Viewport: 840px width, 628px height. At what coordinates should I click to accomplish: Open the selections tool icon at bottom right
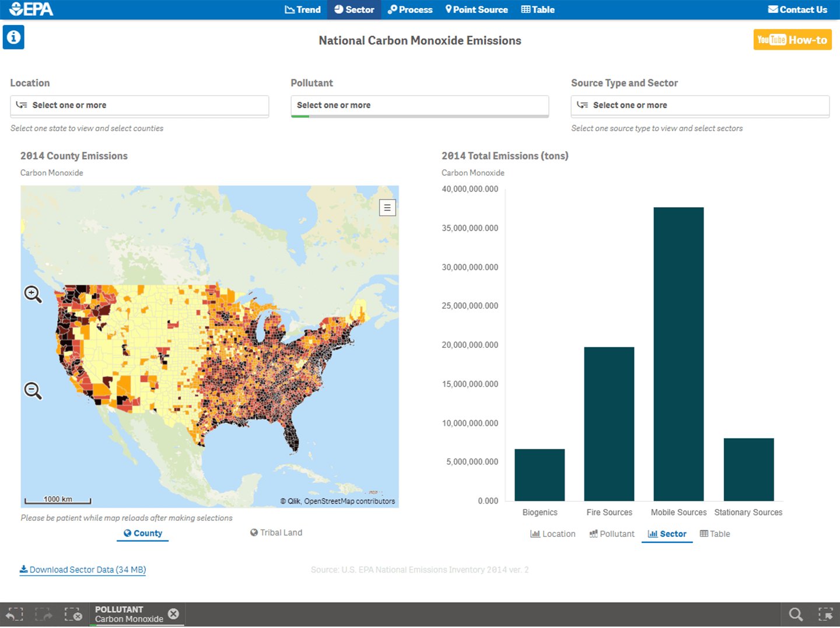pos(825,614)
